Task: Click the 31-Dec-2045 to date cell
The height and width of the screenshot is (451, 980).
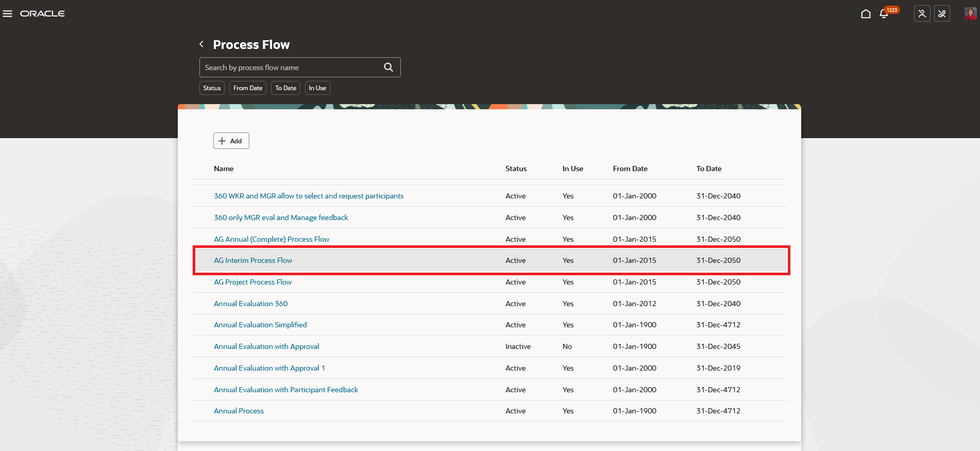Action: click(718, 346)
